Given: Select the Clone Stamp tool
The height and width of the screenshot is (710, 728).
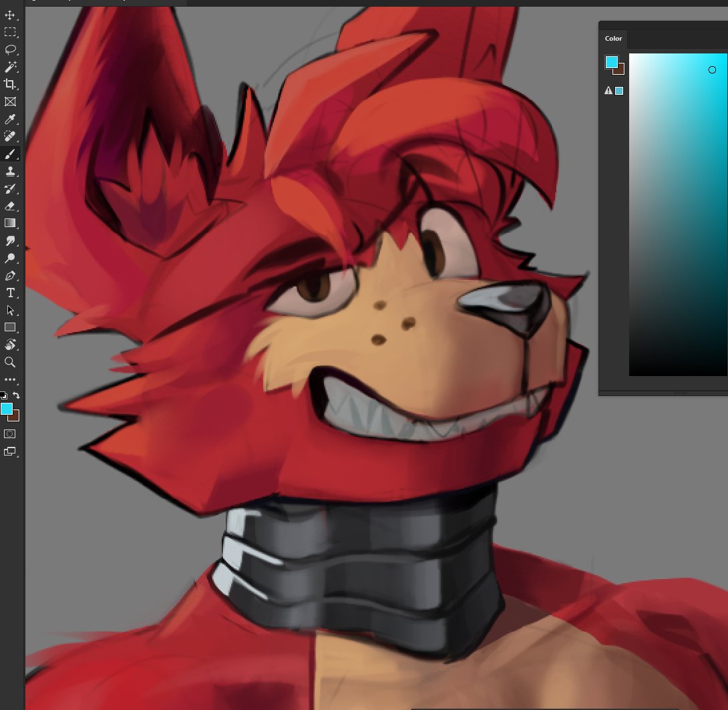Looking at the screenshot, I should click(10, 171).
